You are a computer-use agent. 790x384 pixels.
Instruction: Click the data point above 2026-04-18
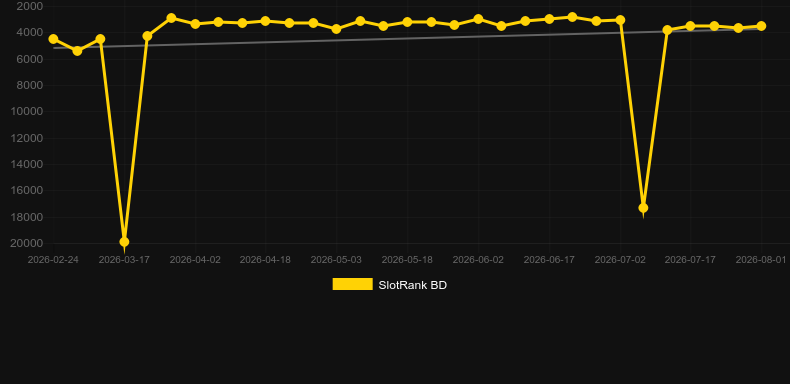[x=266, y=21]
